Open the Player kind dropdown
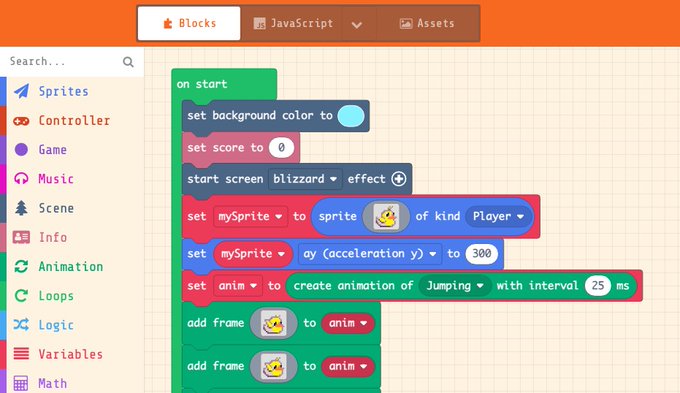 (x=498, y=216)
